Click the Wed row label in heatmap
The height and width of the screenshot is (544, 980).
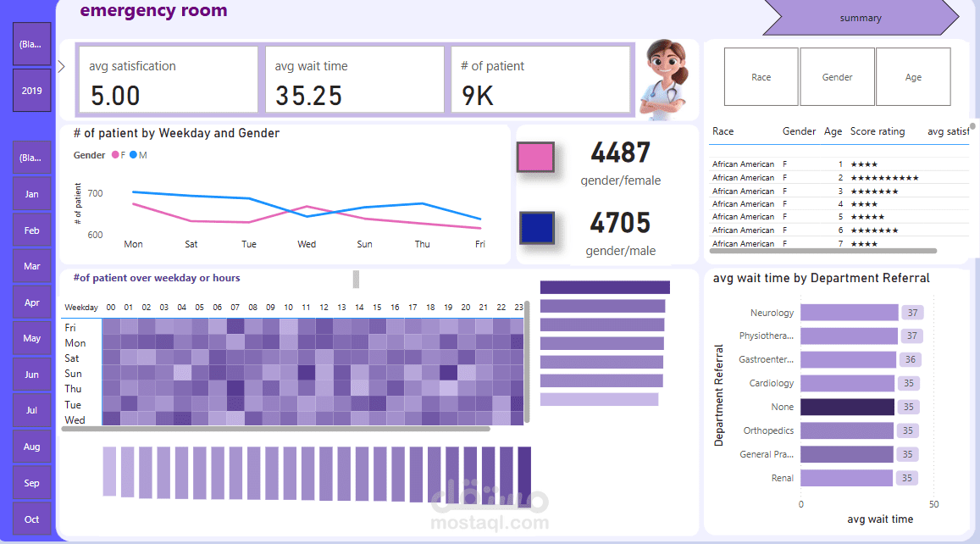pos(75,420)
